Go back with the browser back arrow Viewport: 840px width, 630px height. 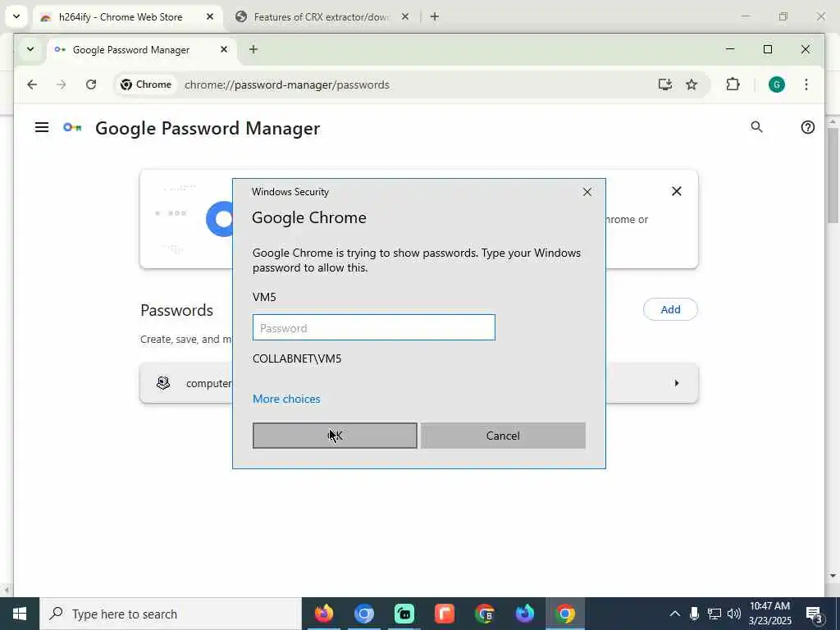point(32,84)
